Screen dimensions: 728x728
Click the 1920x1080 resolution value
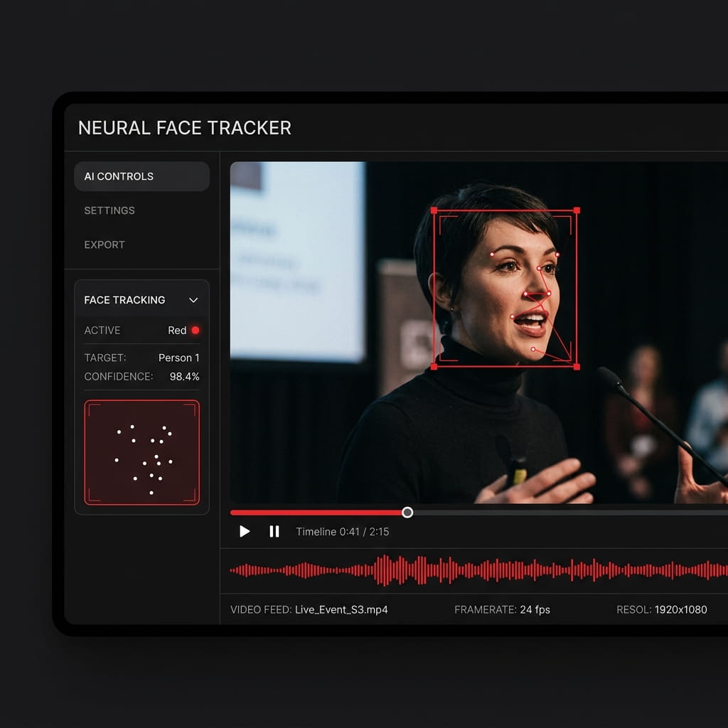click(x=680, y=609)
